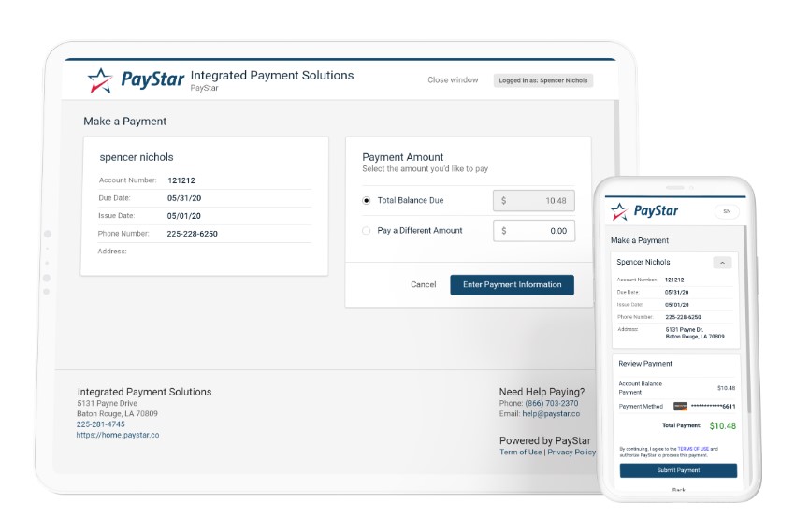Screen dimensions: 795x532
Task: Click the Enter Payment Information button
Action: tap(513, 285)
